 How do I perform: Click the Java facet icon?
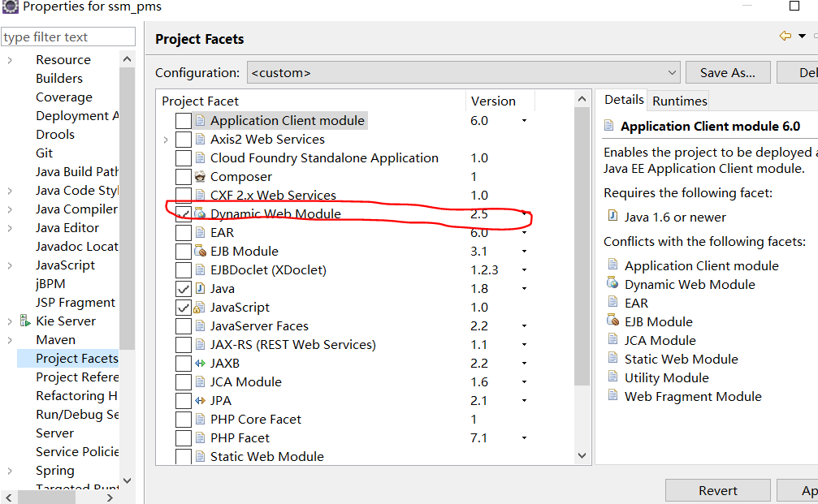(x=200, y=288)
